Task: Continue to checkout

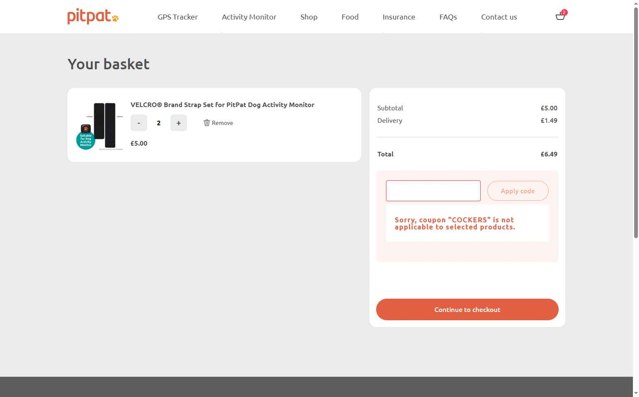Action: pos(467,309)
